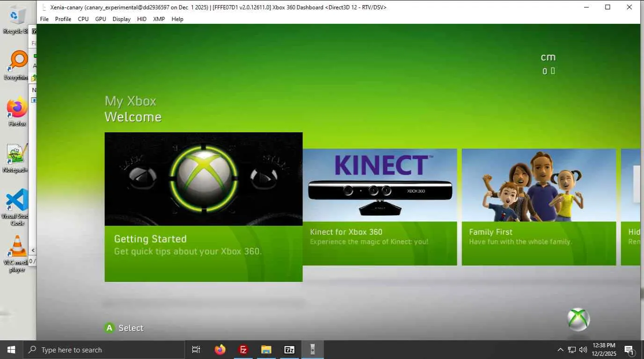This screenshot has height=359, width=644.
Task: Open the CPU menu
Action: [83, 19]
